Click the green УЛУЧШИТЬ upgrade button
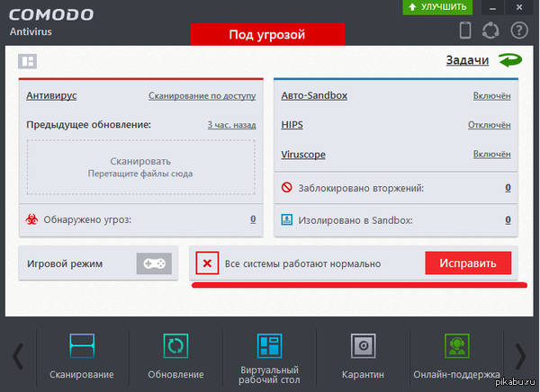 [x=437, y=7]
